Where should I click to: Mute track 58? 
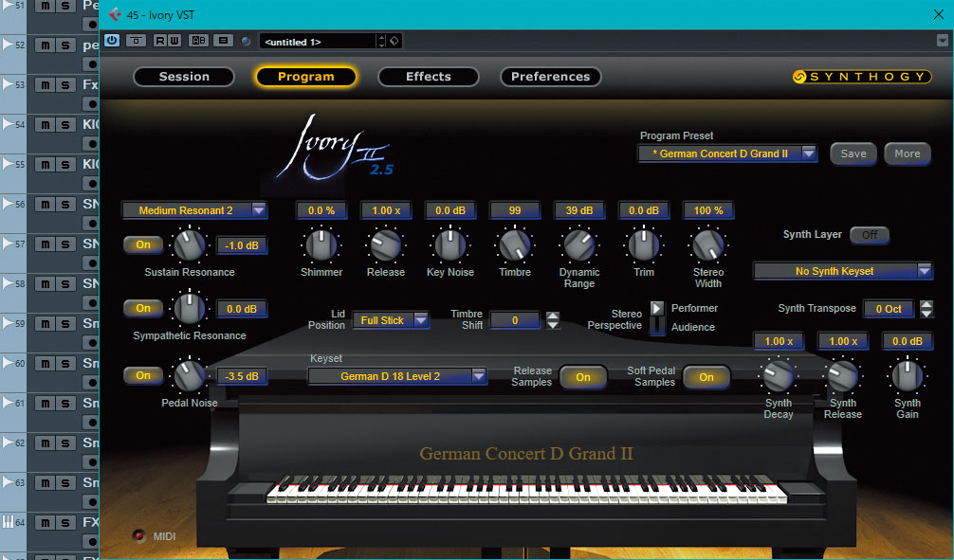pos(45,284)
